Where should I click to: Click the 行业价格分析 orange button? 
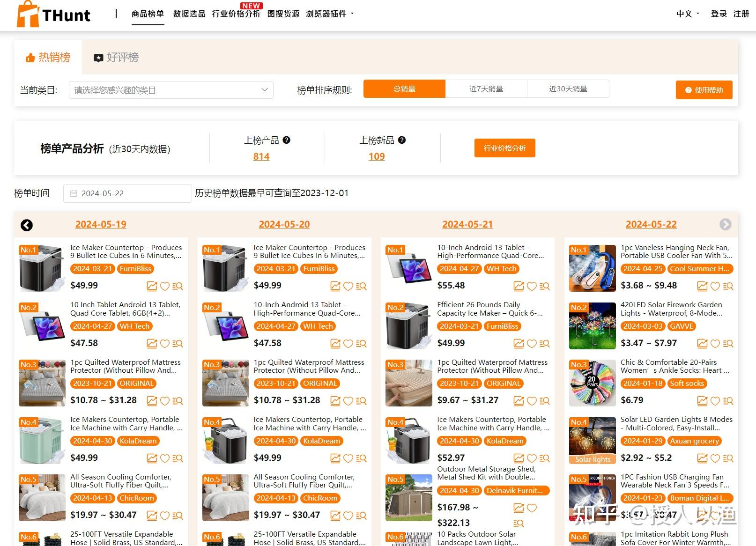[505, 148]
